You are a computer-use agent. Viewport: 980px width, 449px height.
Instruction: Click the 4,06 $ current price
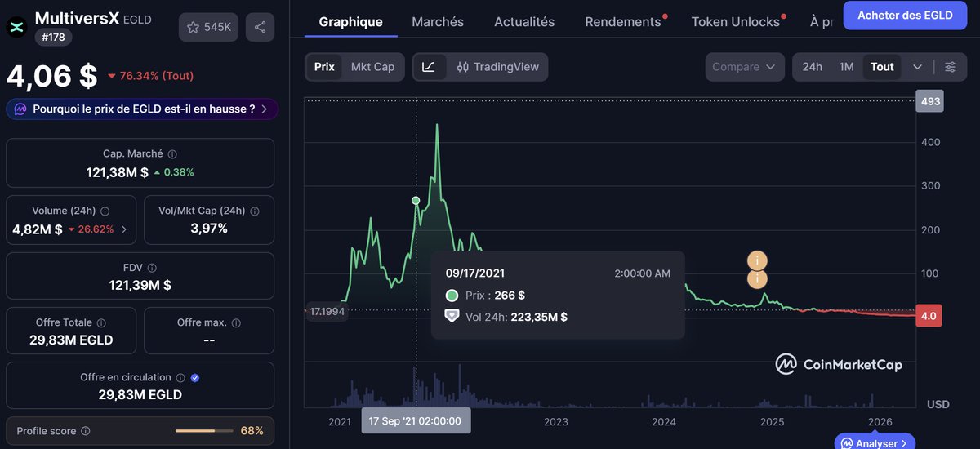coord(51,76)
